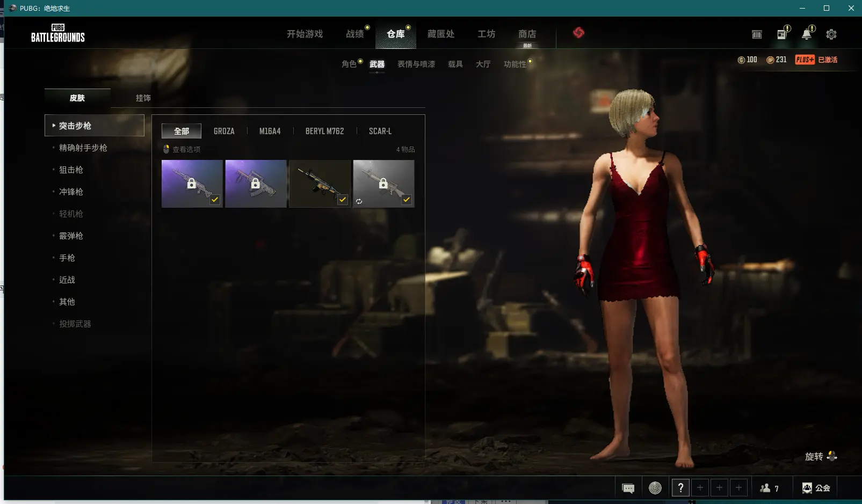This screenshot has width=862, height=504.
Task: Expand the 冲锋枪 category in sidebar
Action: [x=71, y=192]
